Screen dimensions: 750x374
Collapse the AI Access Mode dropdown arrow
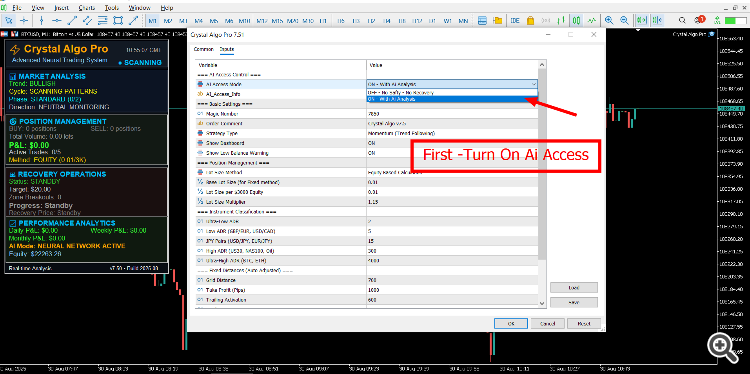coord(534,84)
